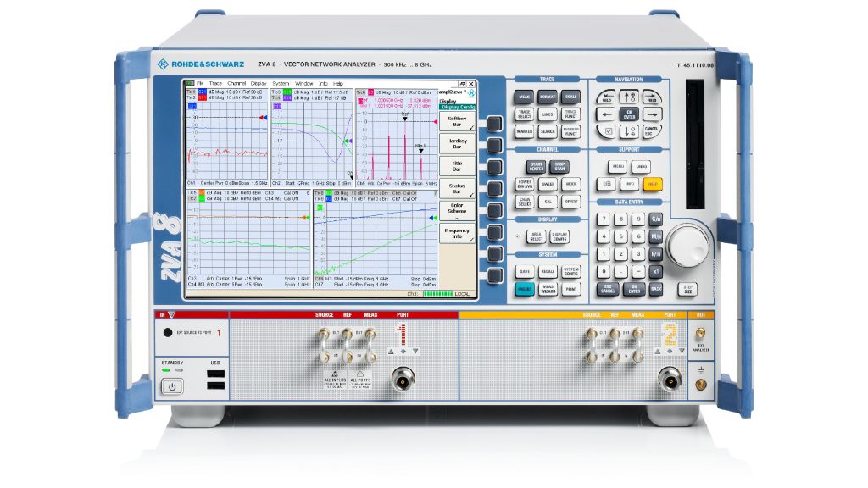
Task: Tap the checkmark key in Navigation group
Action: click(607, 131)
